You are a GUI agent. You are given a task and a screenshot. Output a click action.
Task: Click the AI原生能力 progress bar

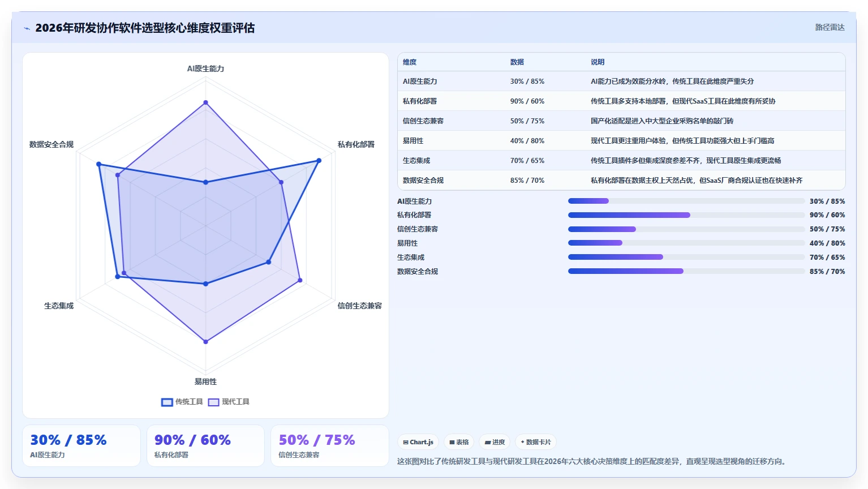click(686, 201)
